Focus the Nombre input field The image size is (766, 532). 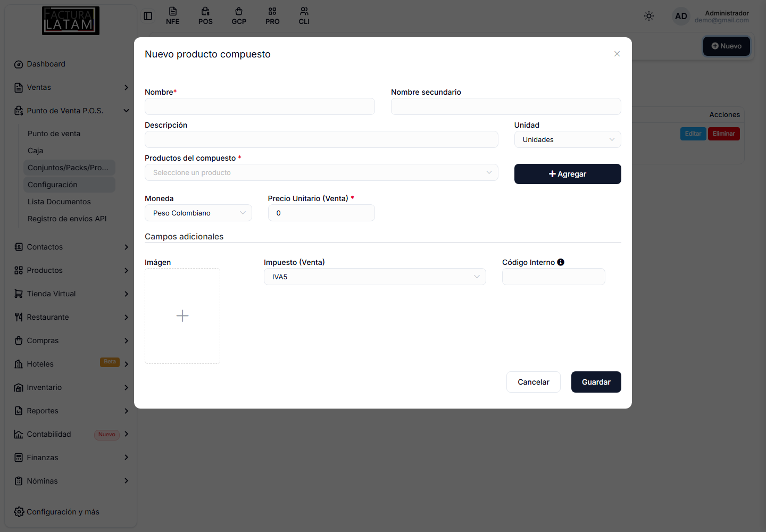(260, 106)
